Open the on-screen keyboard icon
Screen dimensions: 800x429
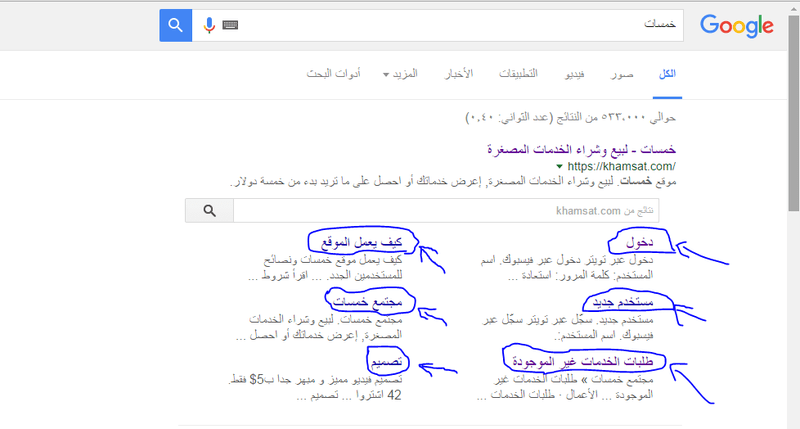230,25
